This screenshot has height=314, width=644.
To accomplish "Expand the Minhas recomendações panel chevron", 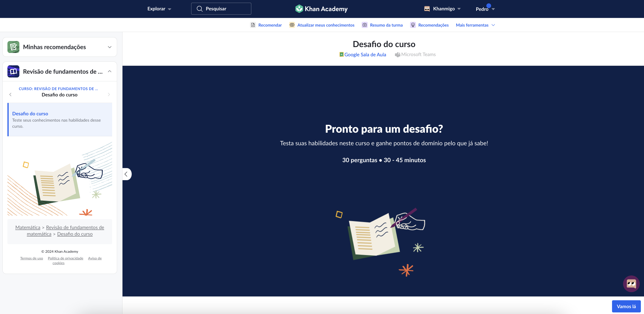I will pyautogui.click(x=109, y=47).
